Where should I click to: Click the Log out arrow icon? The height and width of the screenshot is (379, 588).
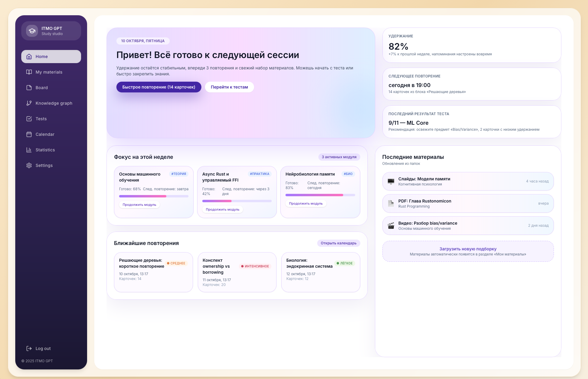29,348
